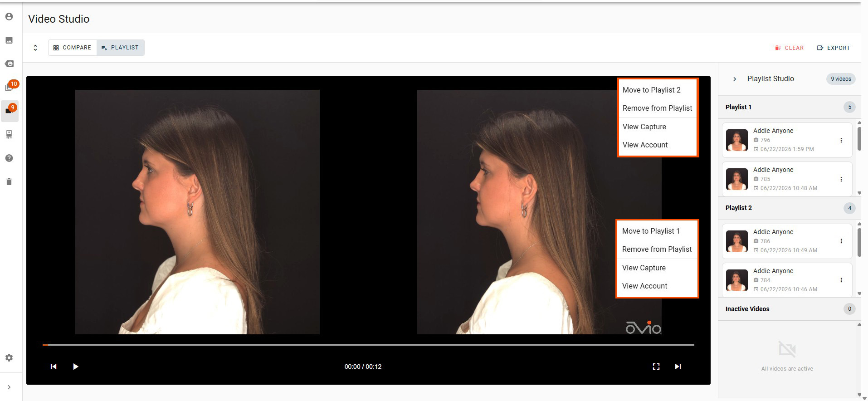Select the thumbnail of capture 796
This screenshot has height=401, width=868.
click(x=737, y=141)
